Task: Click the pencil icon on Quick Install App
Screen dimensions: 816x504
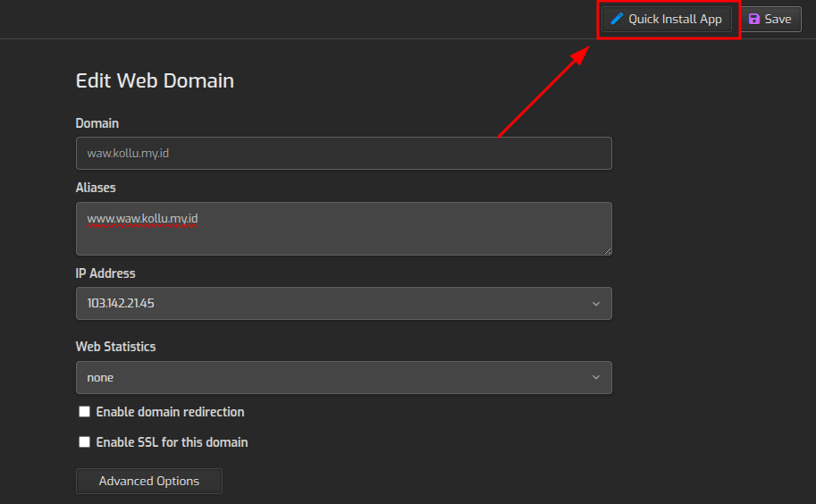Action: click(617, 19)
